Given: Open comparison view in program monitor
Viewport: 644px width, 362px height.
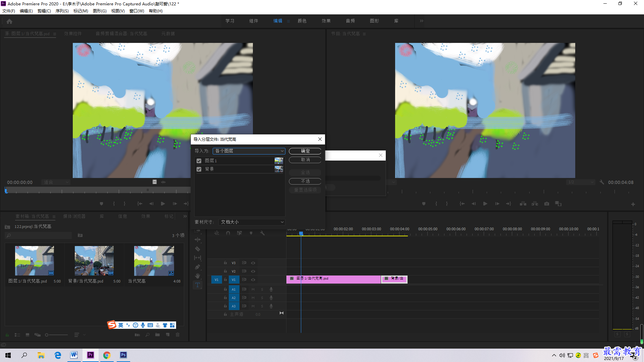Looking at the screenshot, I should [558, 204].
